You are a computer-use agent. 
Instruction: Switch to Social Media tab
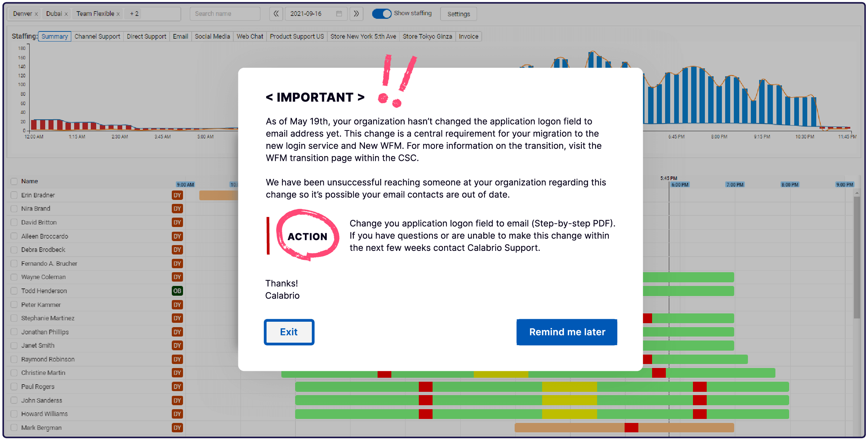(212, 37)
